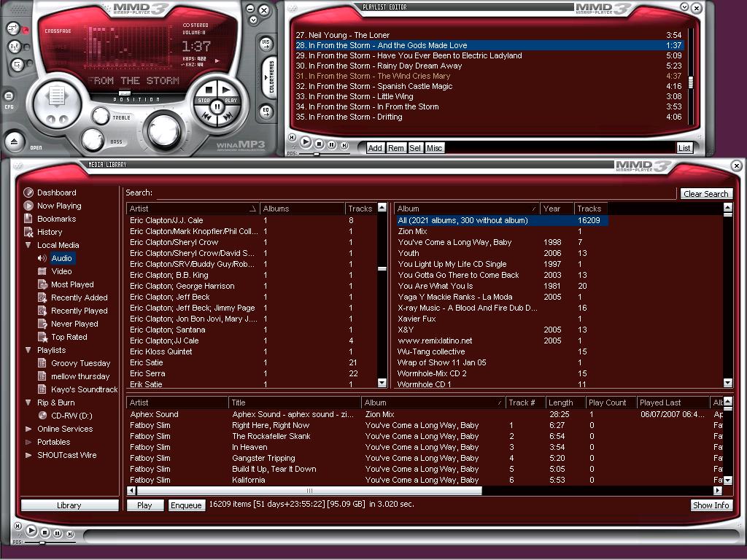Select playlist track "Spanish Castle Magic"
The image size is (747, 560).
click(x=489, y=86)
